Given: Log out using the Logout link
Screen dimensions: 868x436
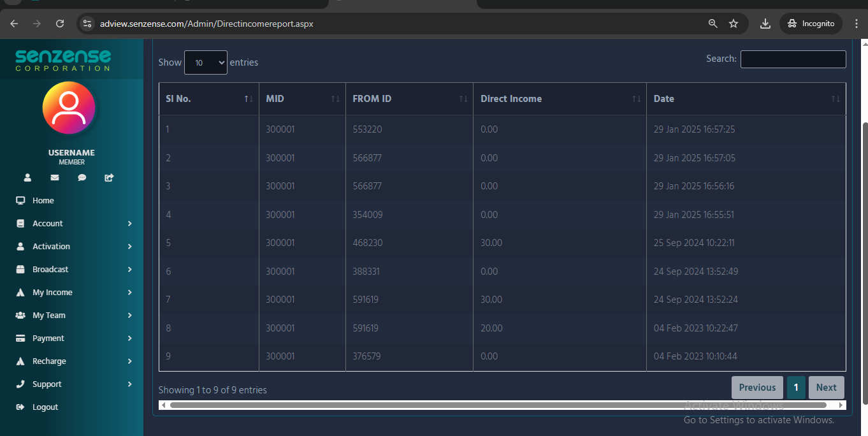Looking at the screenshot, I should pyautogui.click(x=45, y=407).
